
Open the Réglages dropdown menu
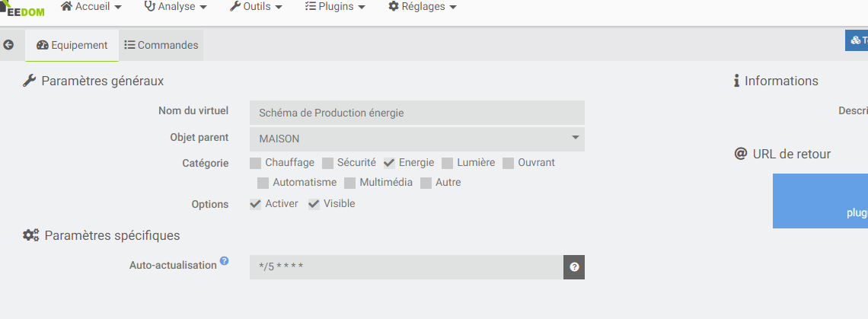pyautogui.click(x=423, y=7)
